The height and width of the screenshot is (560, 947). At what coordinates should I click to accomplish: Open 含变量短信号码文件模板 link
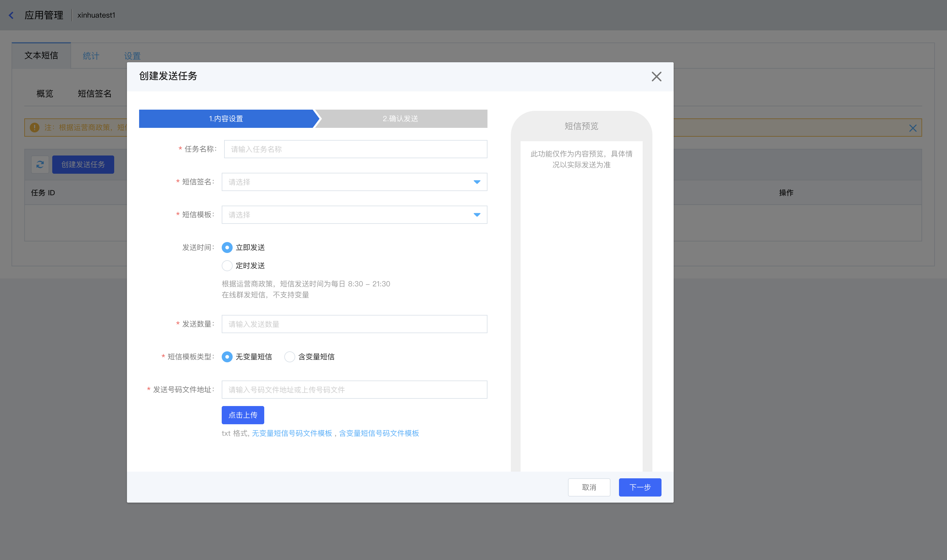click(x=379, y=433)
